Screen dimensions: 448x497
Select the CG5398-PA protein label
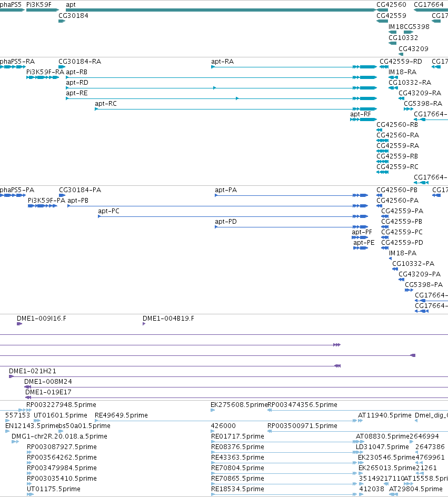pyautogui.click(x=424, y=285)
